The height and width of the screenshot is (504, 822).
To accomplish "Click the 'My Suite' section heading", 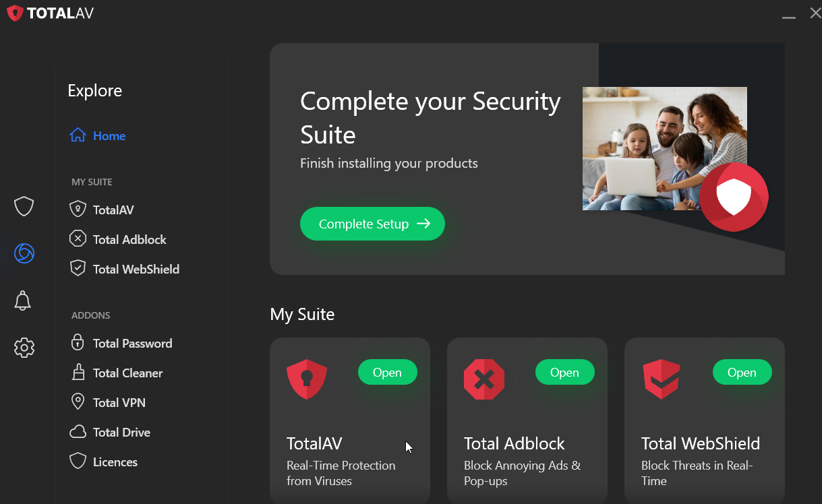I will click(x=302, y=314).
